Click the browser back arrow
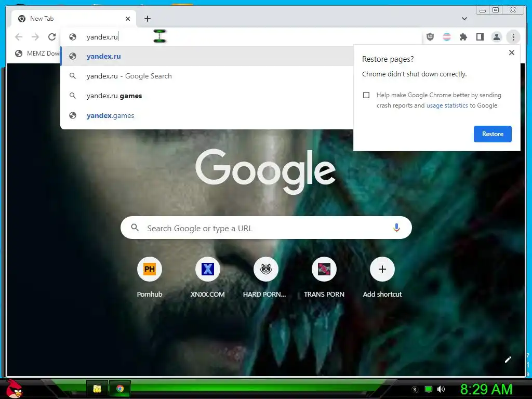The width and height of the screenshot is (532, 399). tap(19, 37)
